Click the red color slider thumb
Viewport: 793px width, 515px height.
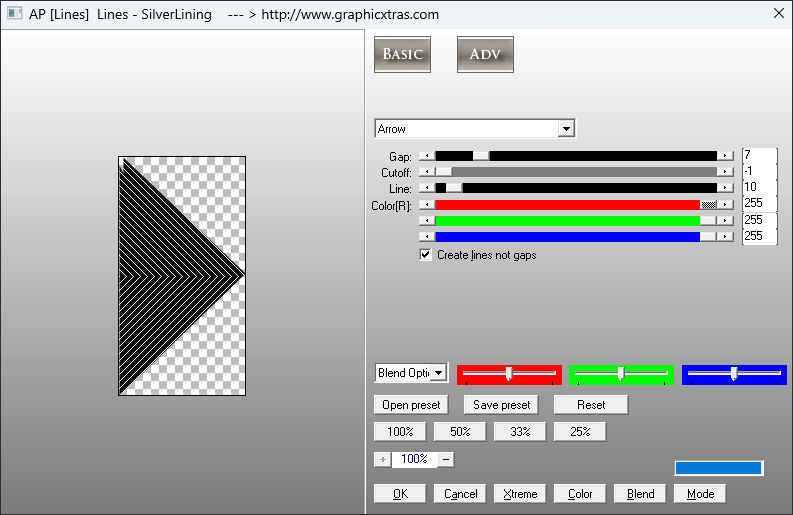709,205
